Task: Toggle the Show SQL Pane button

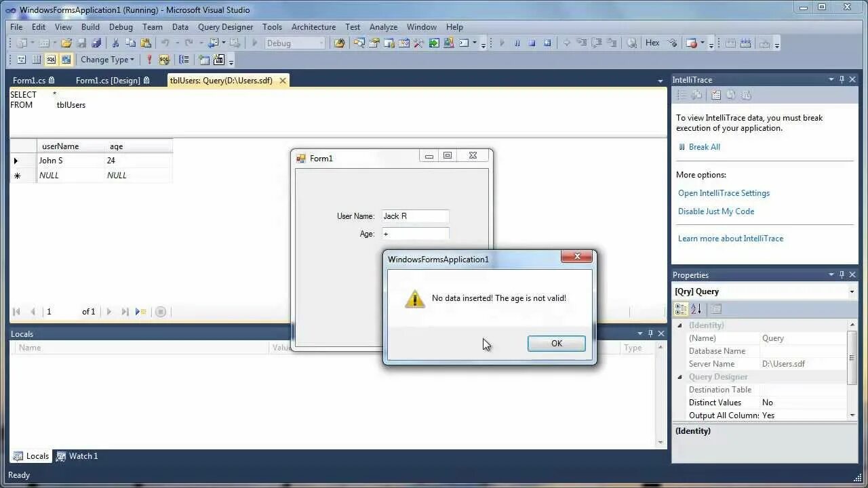Action: click(x=51, y=60)
